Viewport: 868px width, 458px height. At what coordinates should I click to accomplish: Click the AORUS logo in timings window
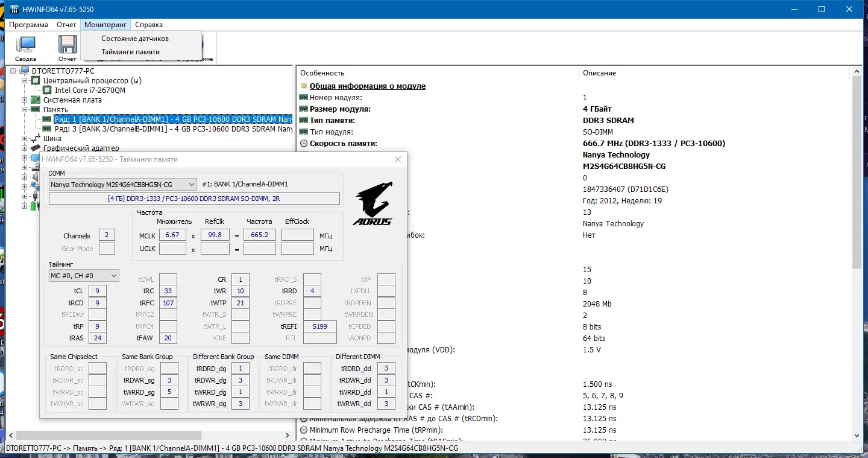(373, 203)
